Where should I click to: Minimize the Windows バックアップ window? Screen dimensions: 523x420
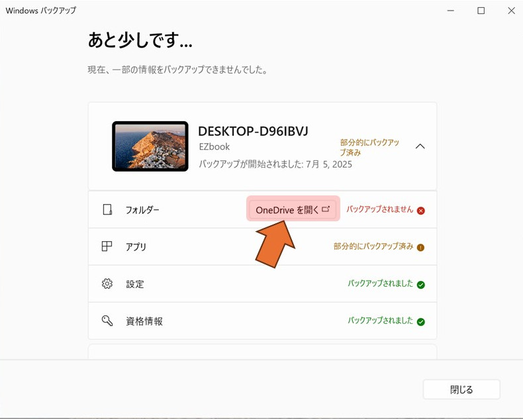[x=450, y=11]
